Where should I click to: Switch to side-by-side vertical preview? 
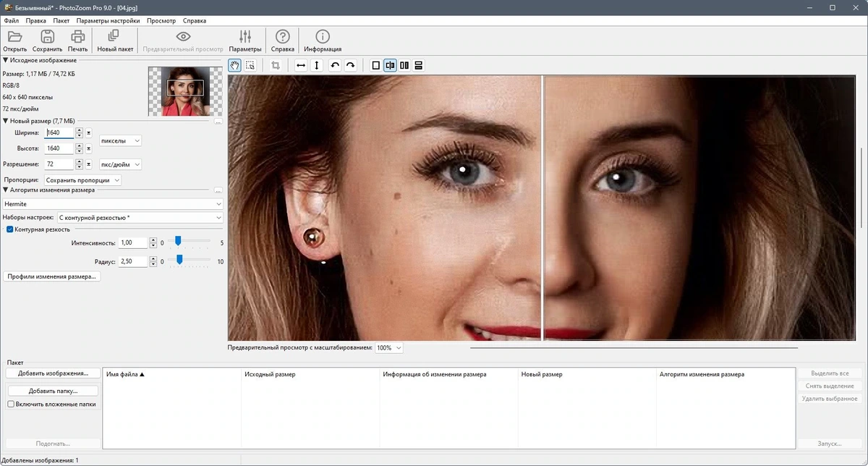coord(404,65)
